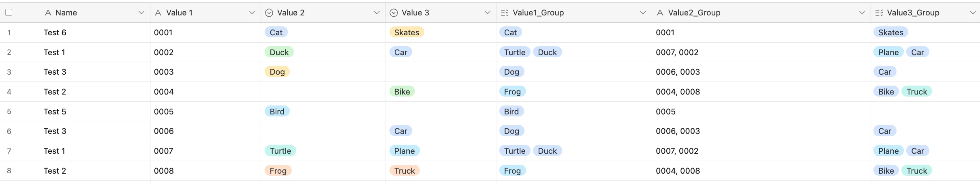The width and height of the screenshot is (980, 185).
Task: Click the single-select icon for Value 3
Action: click(393, 13)
